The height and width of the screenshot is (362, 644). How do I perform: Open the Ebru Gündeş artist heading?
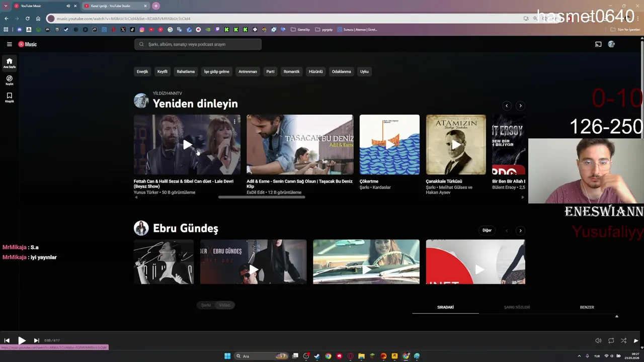pyautogui.click(x=186, y=228)
